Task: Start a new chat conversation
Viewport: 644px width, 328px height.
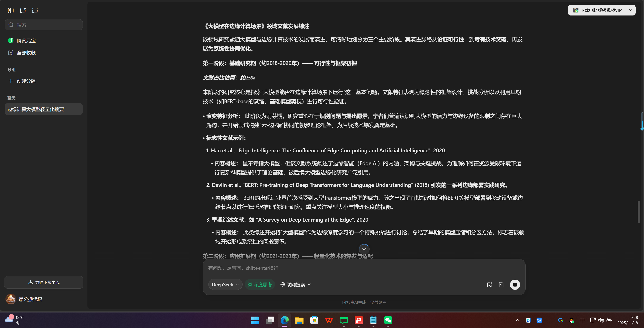Action: tap(23, 10)
